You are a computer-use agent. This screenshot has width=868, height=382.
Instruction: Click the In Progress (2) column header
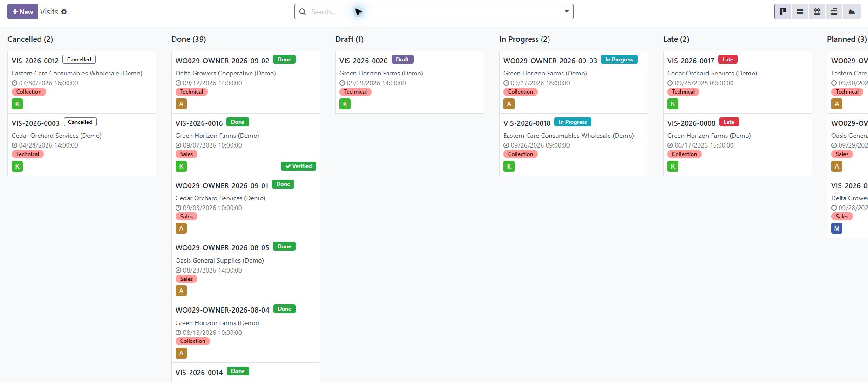pyautogui.click(x=524, y=39)
